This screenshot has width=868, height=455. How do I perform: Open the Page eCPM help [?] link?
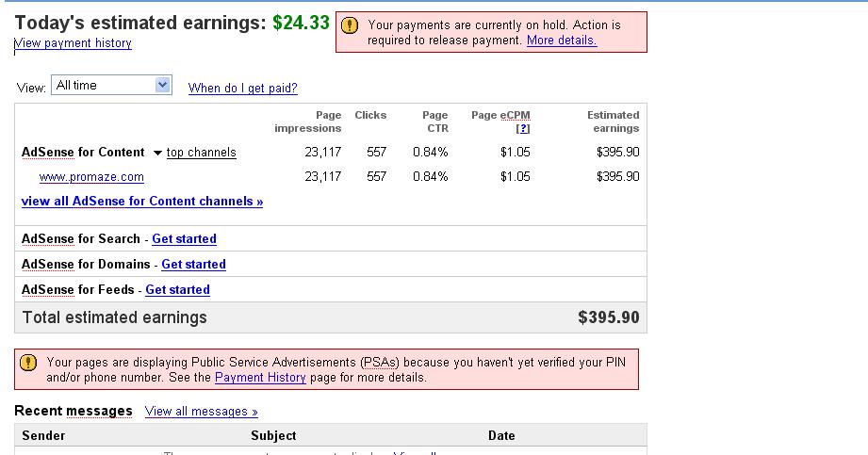click(x=523, y=129)
